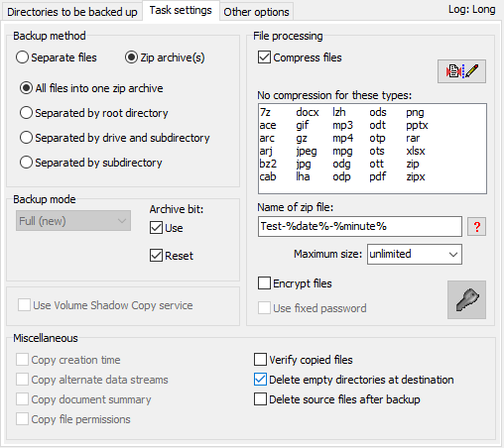This screenshot has width=504, height=448.
Task: Click inside the no compression types list
Action: (x=372, y=149)
